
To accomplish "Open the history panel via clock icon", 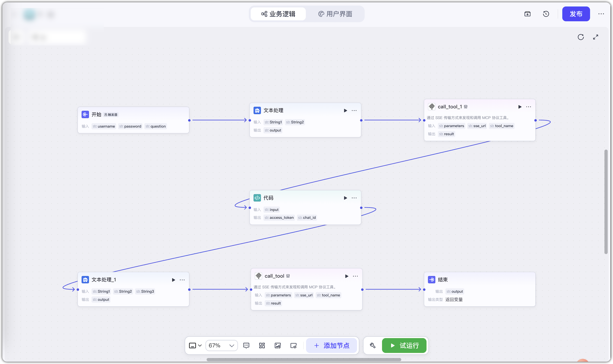I will coord(546,14).
